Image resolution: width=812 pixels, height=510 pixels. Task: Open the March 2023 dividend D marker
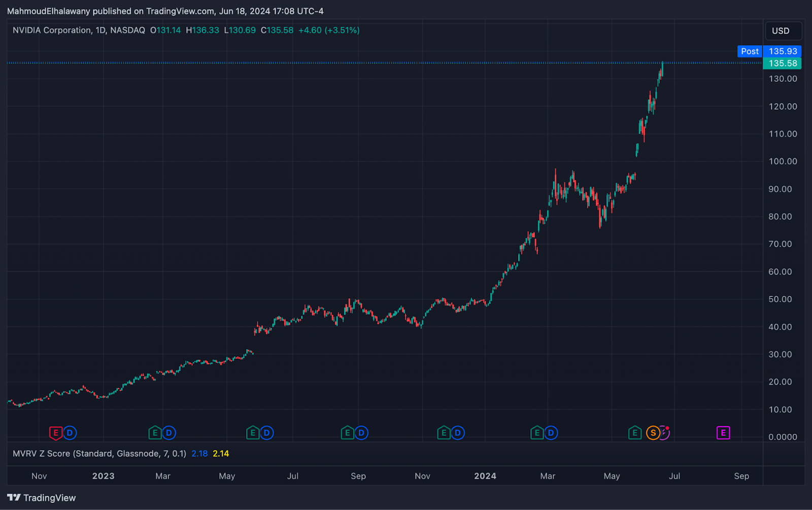point(169,433)
